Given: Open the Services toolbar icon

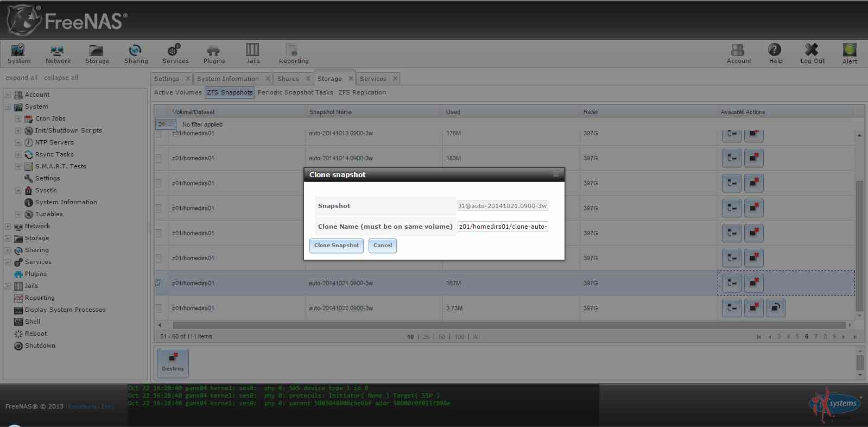Looking at the screenshot, I should coord(175,54).
